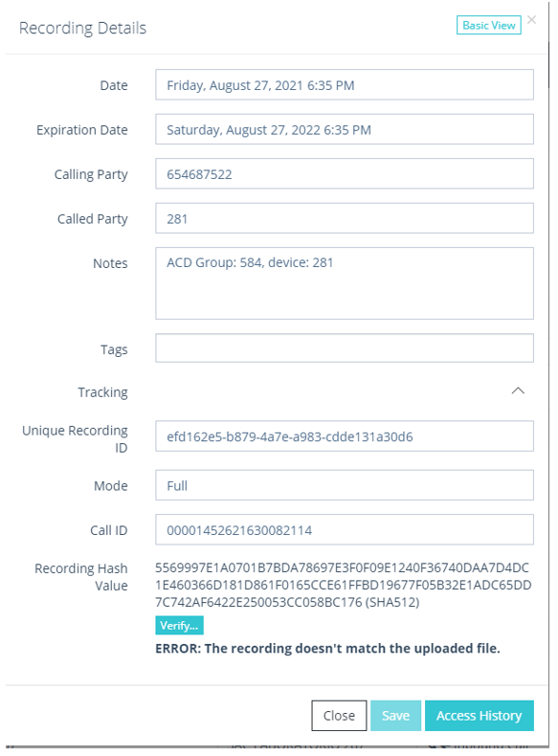The height and width of the screenshot is (756, 558).
Task: Click the Call ID field
Action: coord(345,529)
